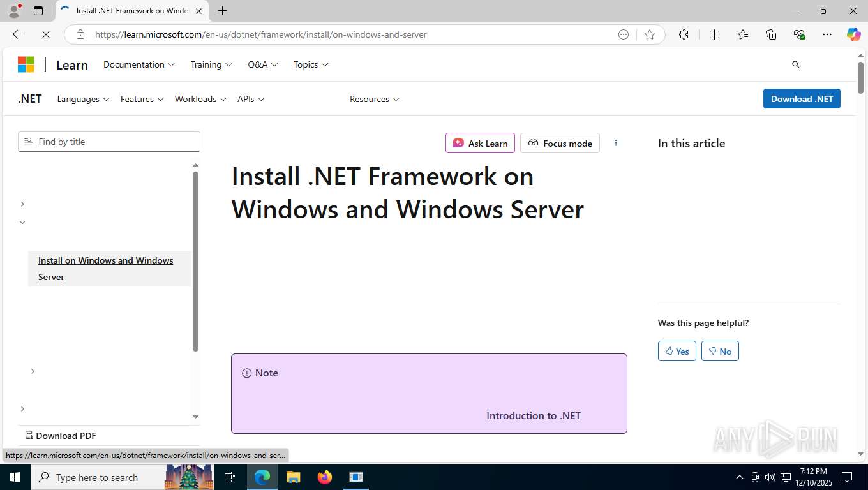This screenshot has height=490, width=868.
Task: Open Collections
Action: click(x=771, y=34)
